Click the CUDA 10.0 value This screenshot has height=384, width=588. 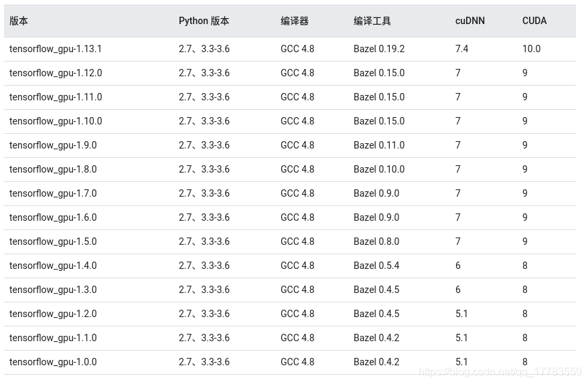[x=531, y=49]
